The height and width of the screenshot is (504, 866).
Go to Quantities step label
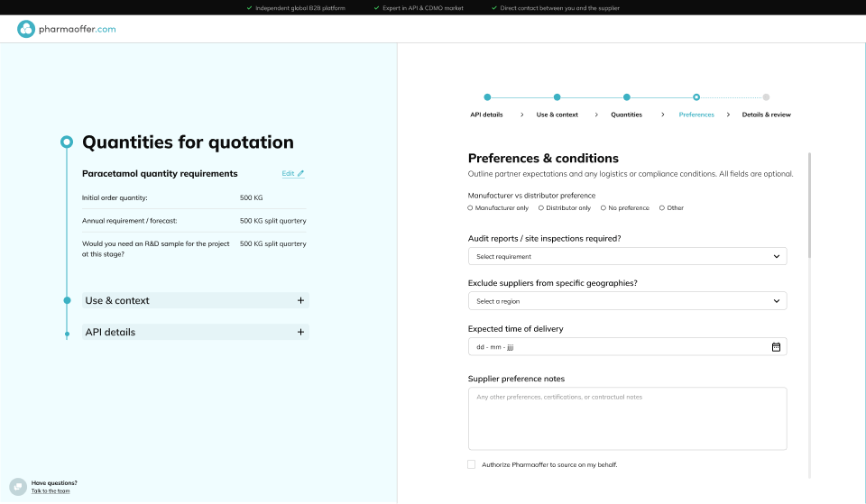626,115
